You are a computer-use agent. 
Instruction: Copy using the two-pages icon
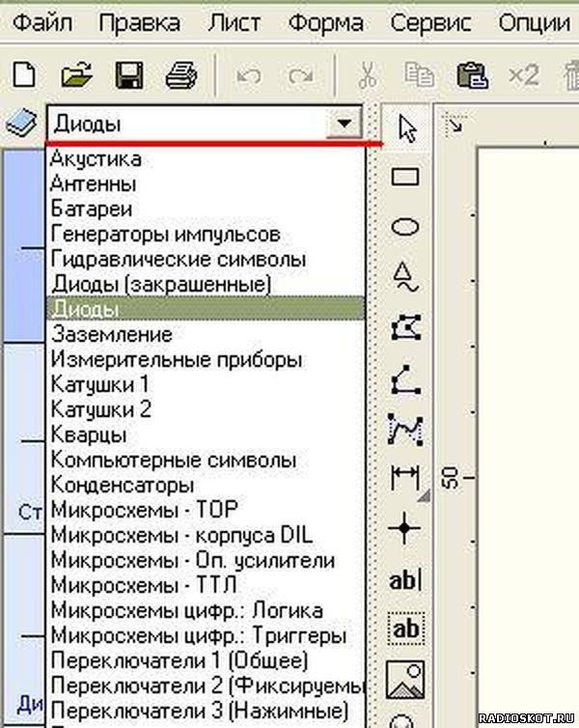click(419, 75)
